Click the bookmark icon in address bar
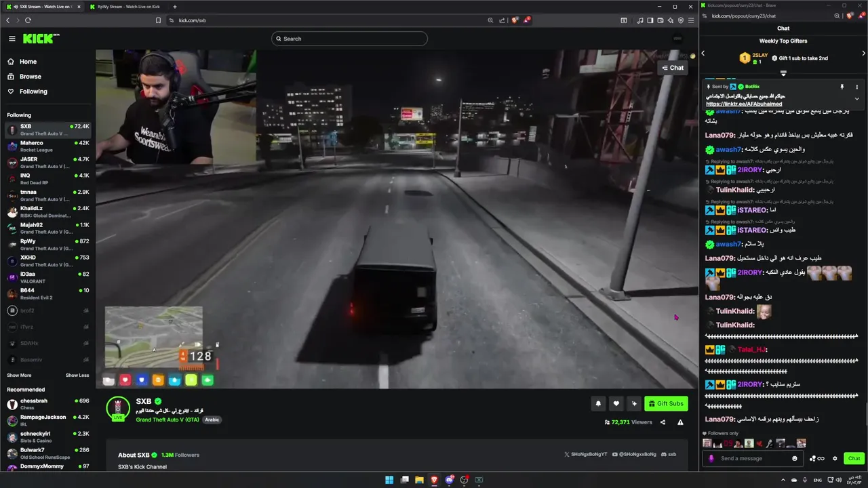The height and width of the screenshot is (488, 868). [x=159, y=20]
